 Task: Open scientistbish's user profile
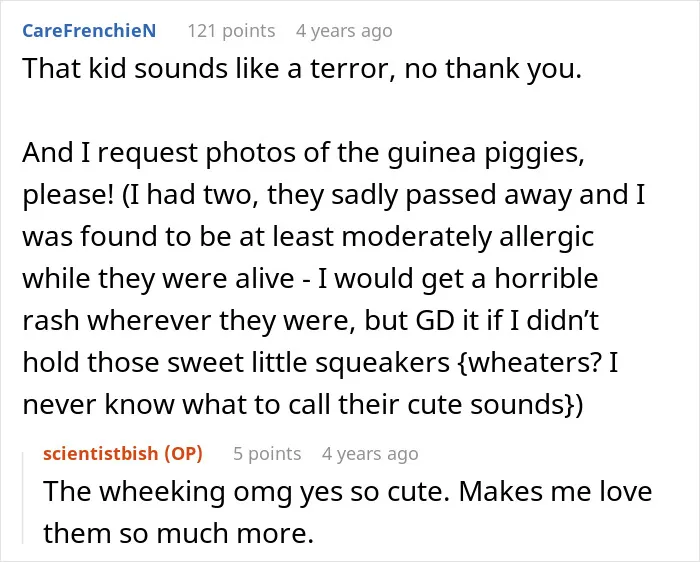100,454
